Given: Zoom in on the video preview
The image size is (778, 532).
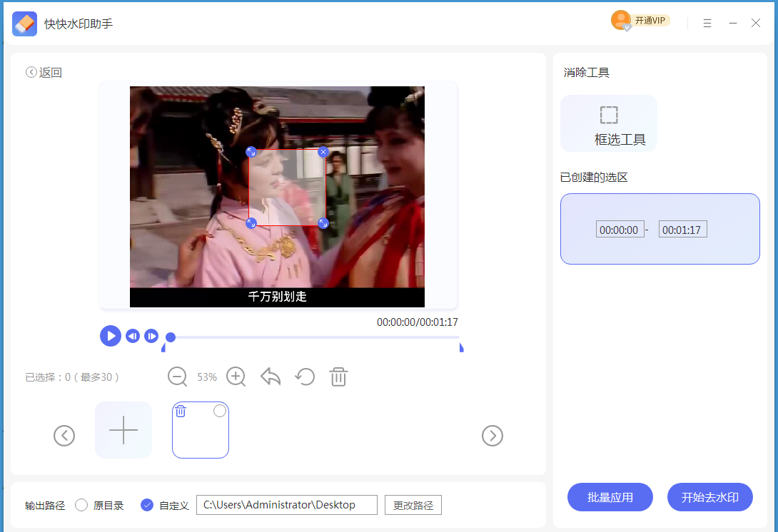Looking at the screenshot, I should [x=236, y=377].
